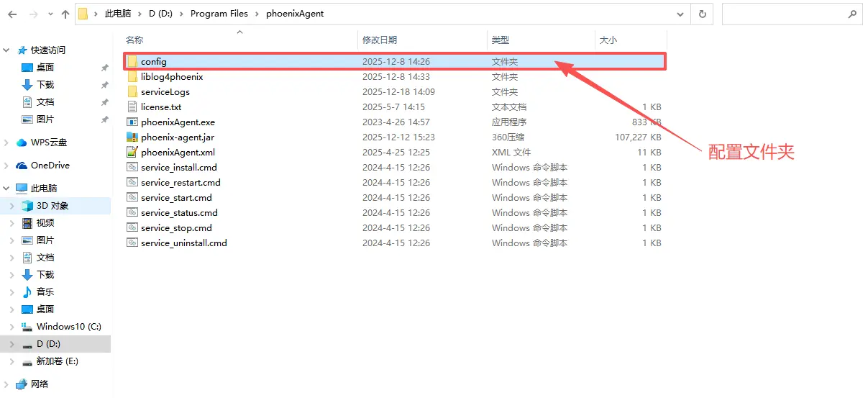Viewport: 868px width, 398px height.
Task: Select the serviceLogs folder
Action: pyautogui.click(x=165, y=92)
